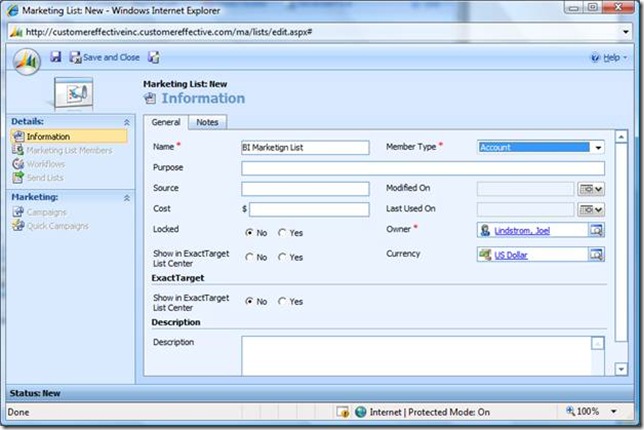Click the icon right of Save and Close
644x430 pixels.
pyautogui.click(x=154, y=58)
